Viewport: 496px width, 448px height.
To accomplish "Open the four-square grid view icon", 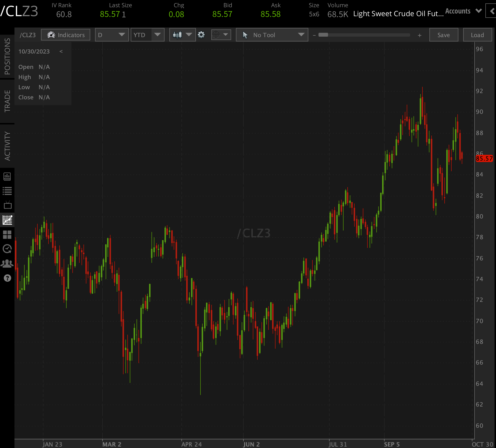I will pyautogui.click(x=7, y=235).
